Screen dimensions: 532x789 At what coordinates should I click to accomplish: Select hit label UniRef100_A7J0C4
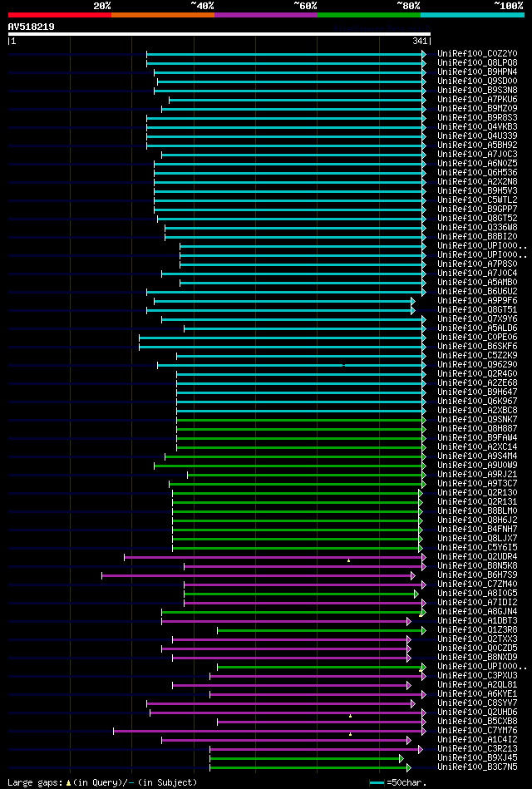click(477, 274)
